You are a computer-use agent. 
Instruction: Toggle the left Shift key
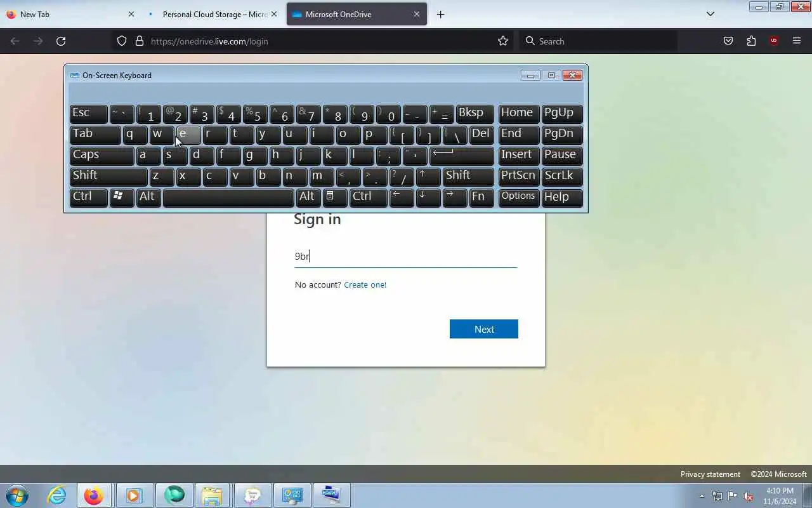(108, 176)
